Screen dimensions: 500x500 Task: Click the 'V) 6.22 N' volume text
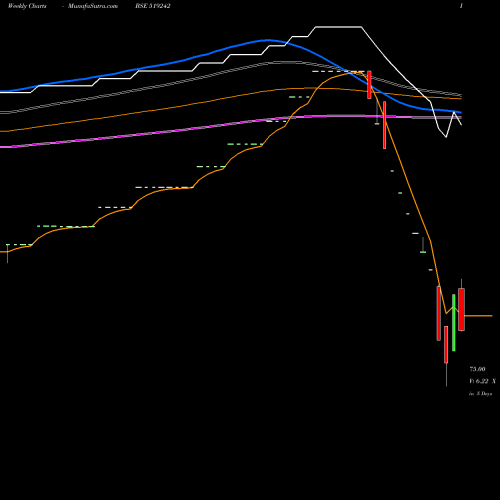tap(482, 381)
